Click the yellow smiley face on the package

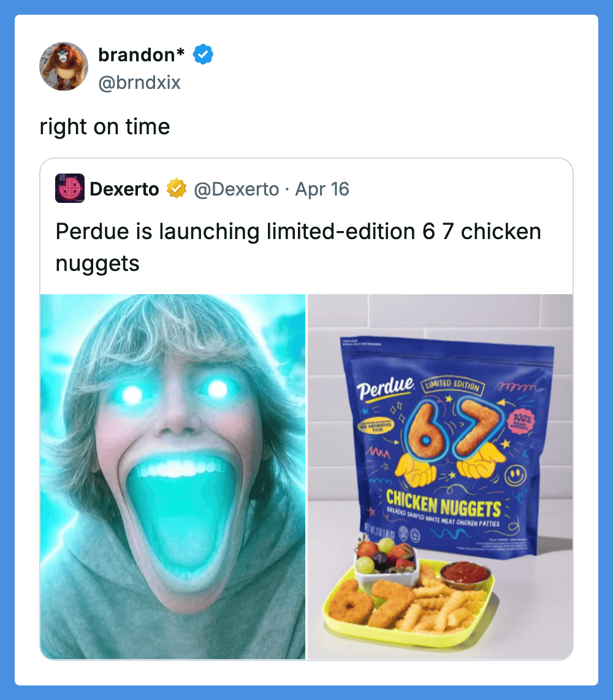514,477
